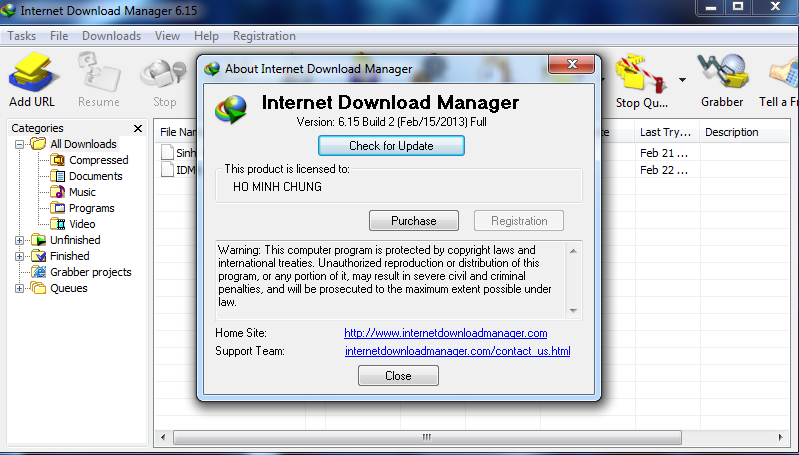Click warning text scroll up arrow
Image resolution: width=799 pixels, height=455 pixels.
(573, 251)
